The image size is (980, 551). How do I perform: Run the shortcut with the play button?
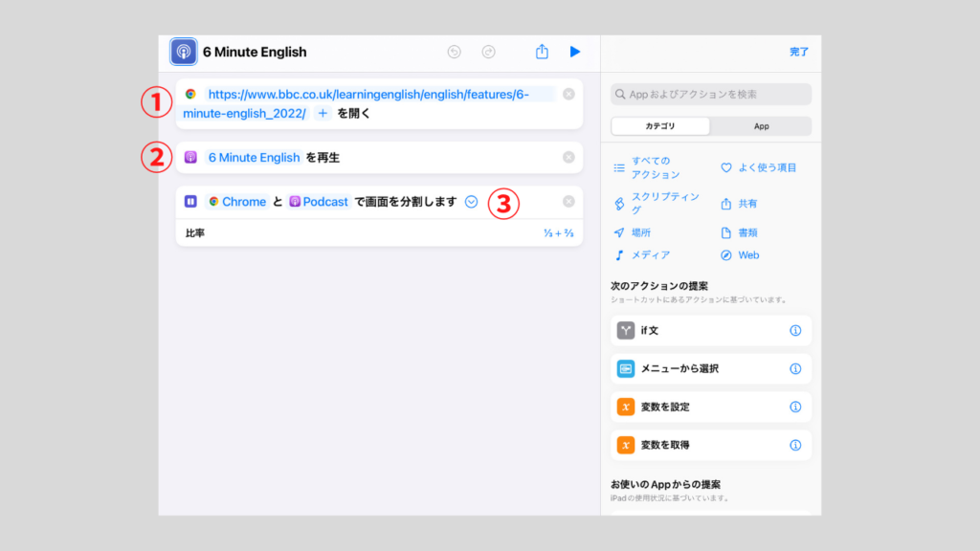(x=575, y=52)
